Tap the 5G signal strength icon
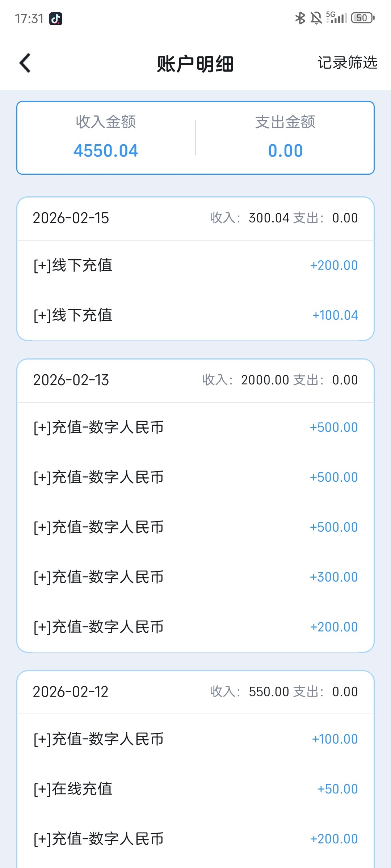This screenshot has height=868, width=391. (336, 17)
